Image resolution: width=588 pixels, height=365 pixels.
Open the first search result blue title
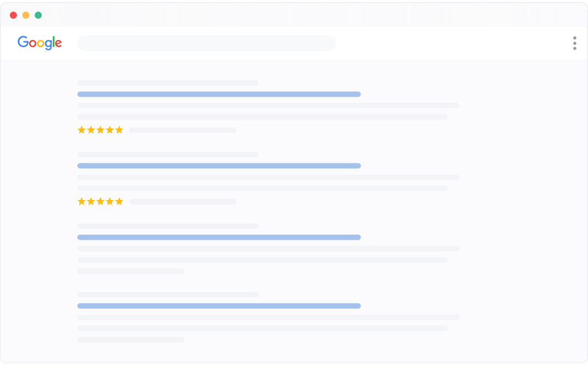[x=219, y=95]
